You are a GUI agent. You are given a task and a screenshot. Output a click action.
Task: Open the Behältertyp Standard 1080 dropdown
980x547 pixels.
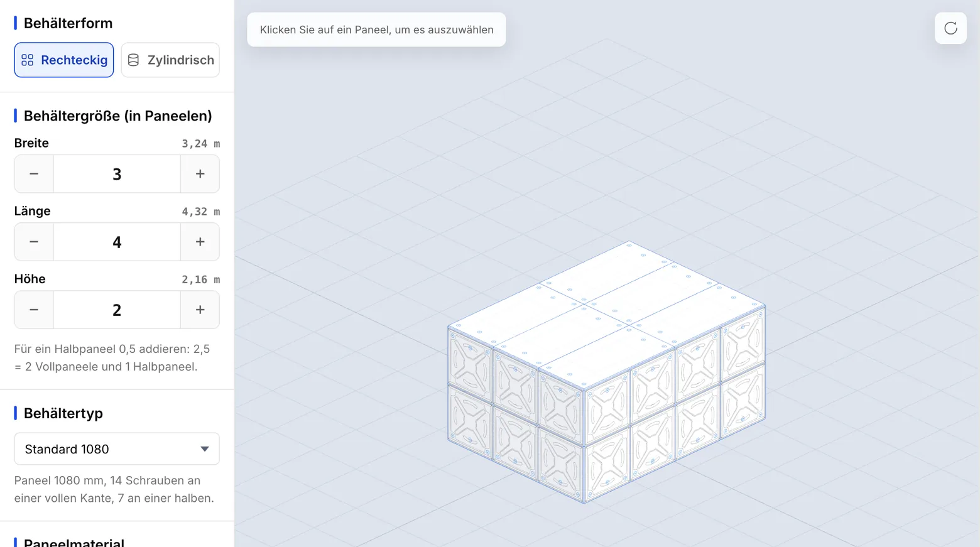tap(117, 449)
